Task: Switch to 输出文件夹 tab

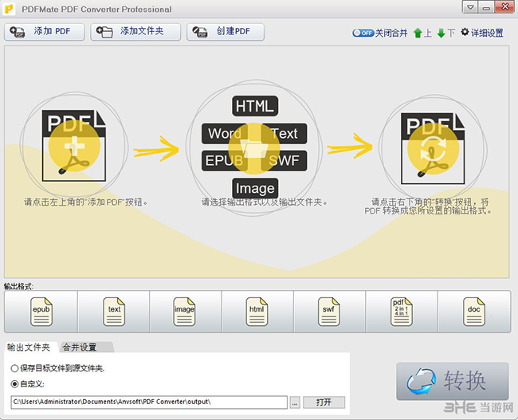Action: click(x=29, y=347)
